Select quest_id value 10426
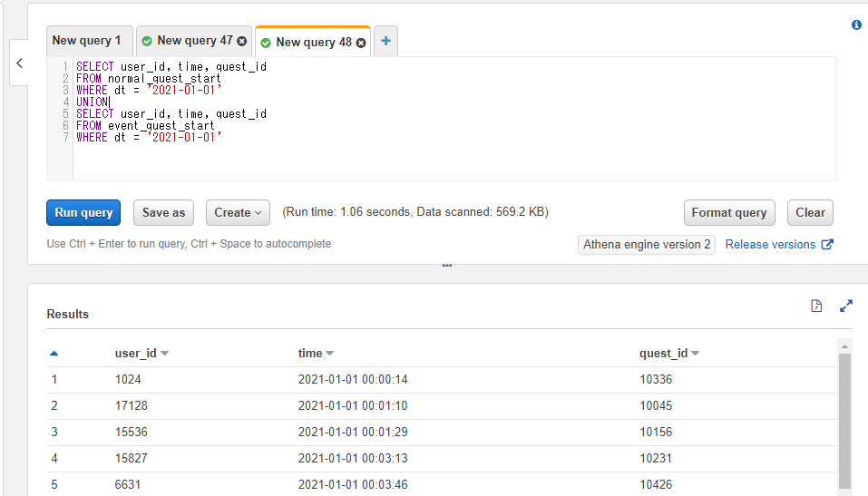 coord(656,484)
